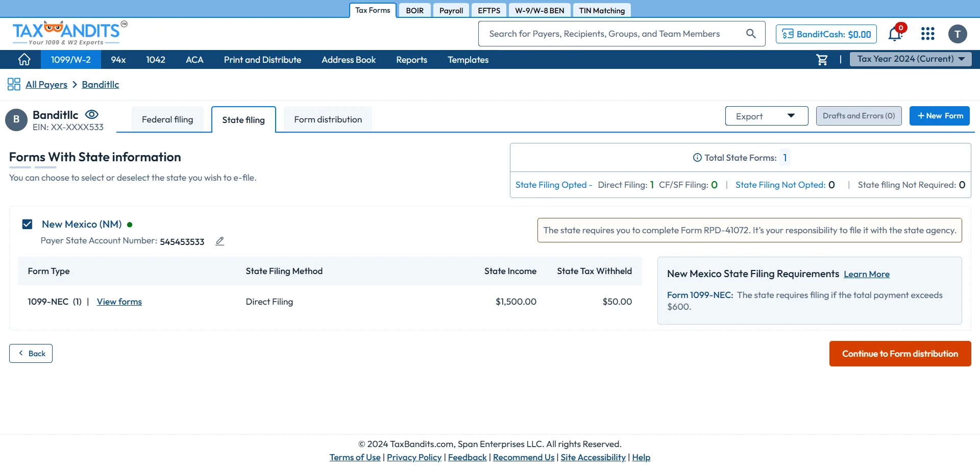Click State Filing Not Opted link
This screenshot has width=980, height=469.
tap(780, 185)
